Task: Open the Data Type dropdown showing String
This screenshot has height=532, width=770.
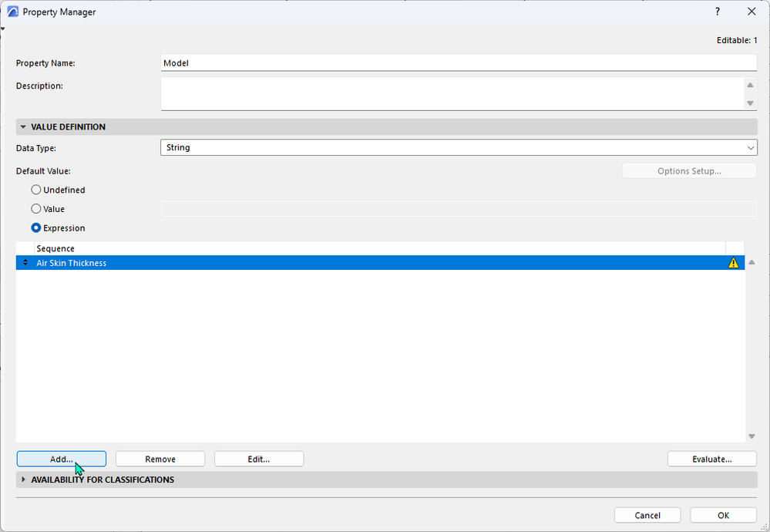Action: 752,146
